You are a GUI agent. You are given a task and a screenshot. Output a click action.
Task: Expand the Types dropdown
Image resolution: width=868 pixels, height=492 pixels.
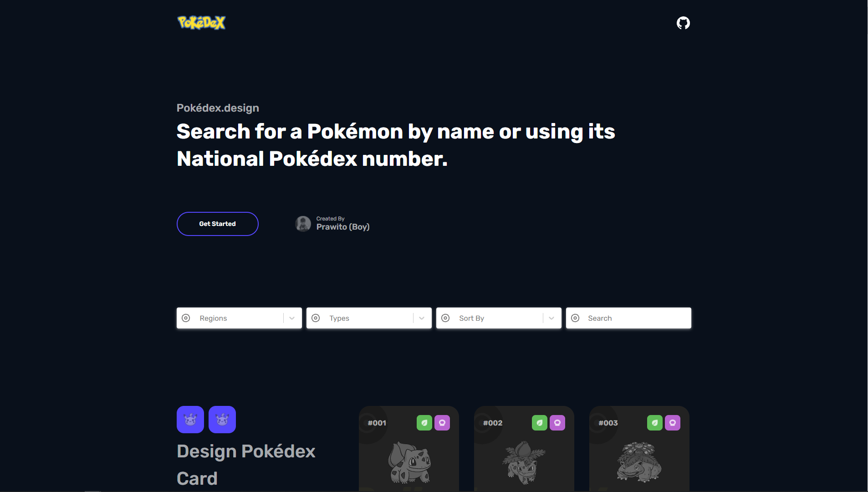[x=421, y=318]
